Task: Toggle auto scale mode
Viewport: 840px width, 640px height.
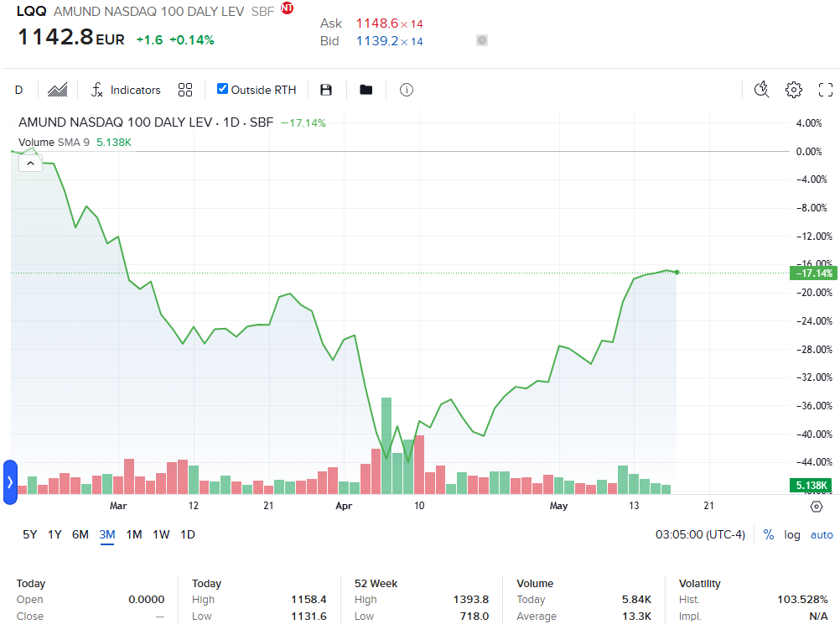Action: click(822, 534)
